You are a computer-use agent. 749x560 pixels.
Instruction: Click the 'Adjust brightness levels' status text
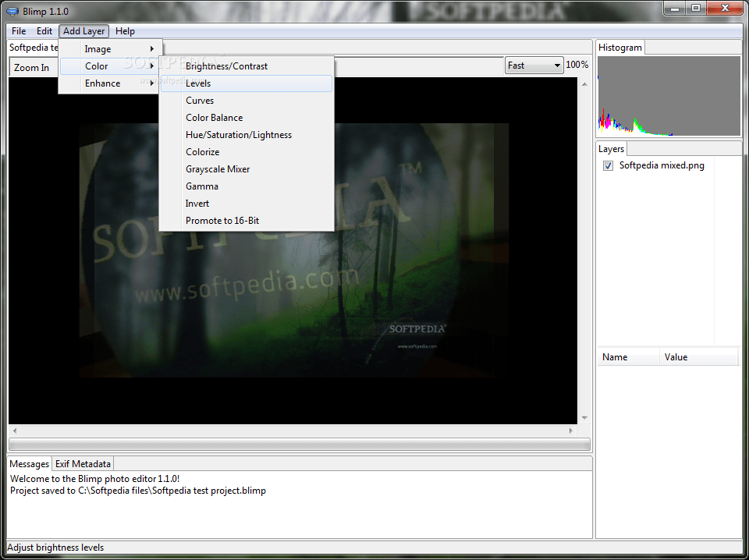tap(55, 548)
